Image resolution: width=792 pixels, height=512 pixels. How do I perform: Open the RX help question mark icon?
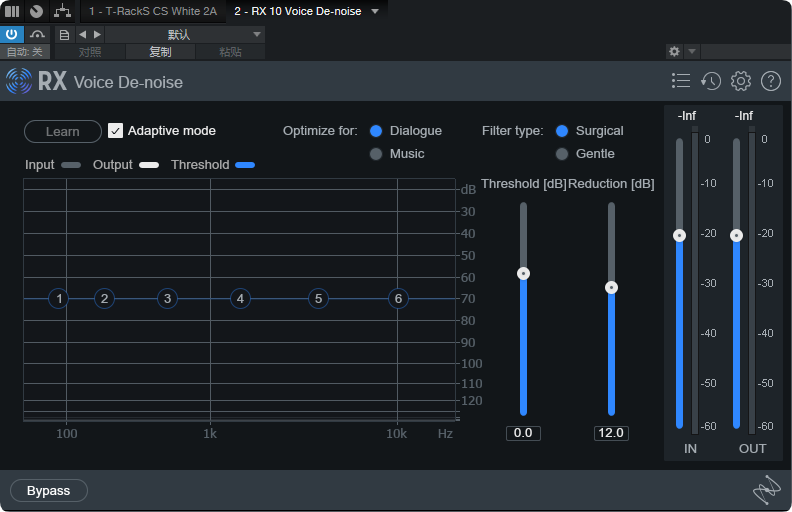coord(771,81)
